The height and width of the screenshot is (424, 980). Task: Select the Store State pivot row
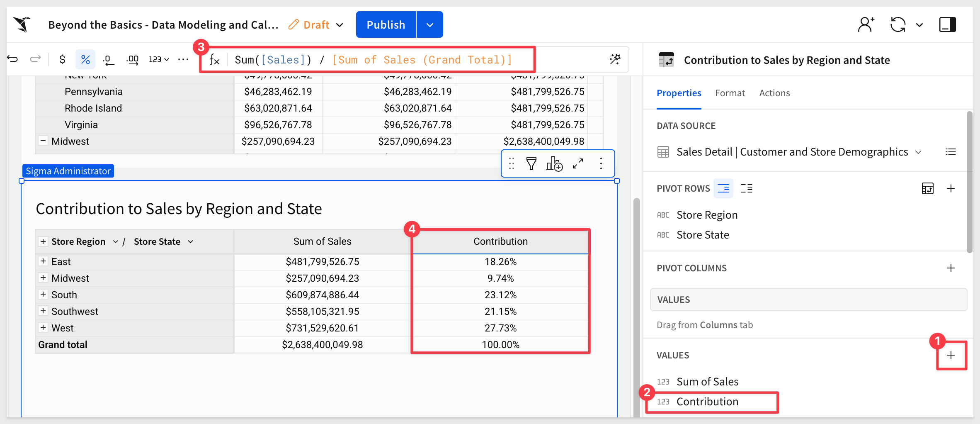pos(703,235)
